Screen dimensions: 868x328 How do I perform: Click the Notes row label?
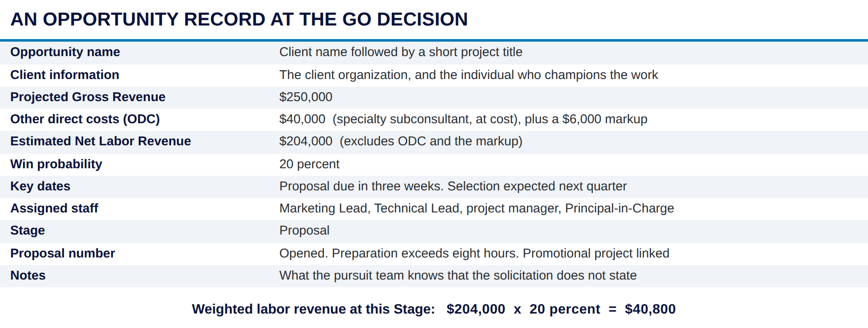click(28, 275)
